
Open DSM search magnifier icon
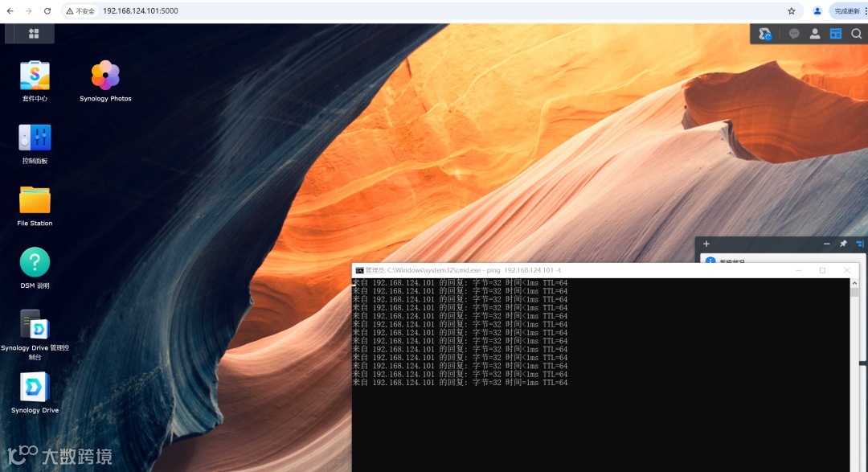pos(857,34)
